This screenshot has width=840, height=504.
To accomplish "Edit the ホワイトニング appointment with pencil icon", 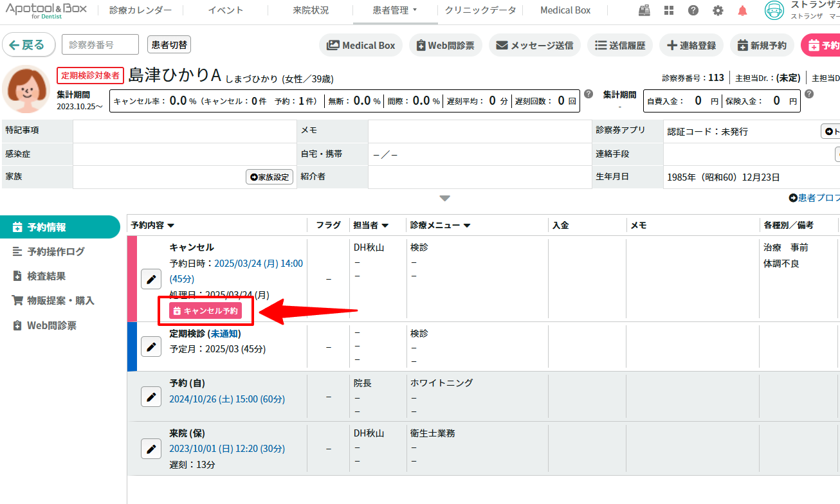I will (151, 397).
